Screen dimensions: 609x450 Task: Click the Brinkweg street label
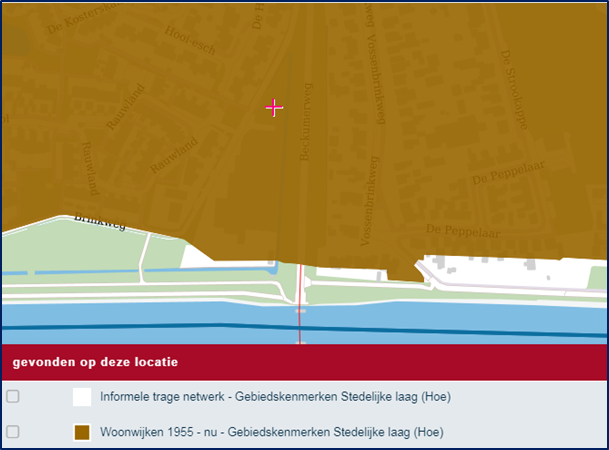100,221
